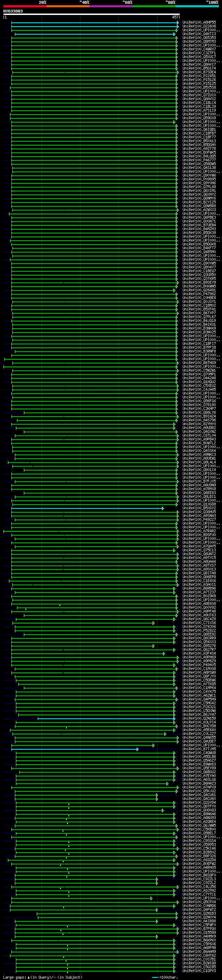222x980 pixels.
Task: View entry UniRef100_A7S1I9
Action: pyautogui.click(x=199, y=110)
